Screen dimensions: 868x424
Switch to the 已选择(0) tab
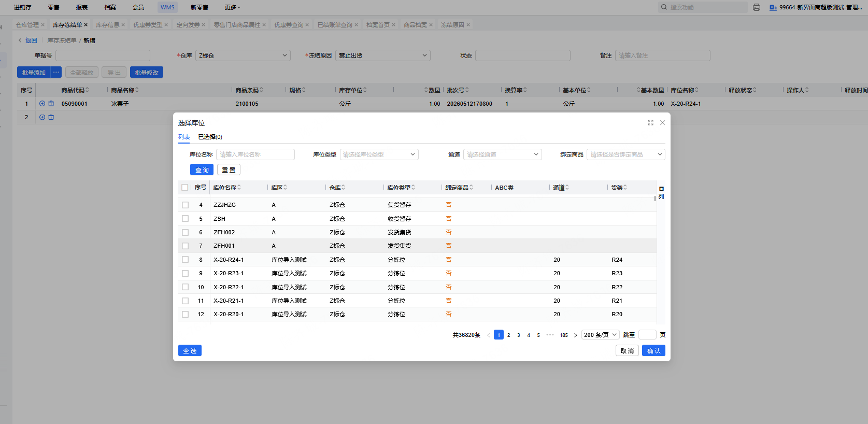[210, 137]
